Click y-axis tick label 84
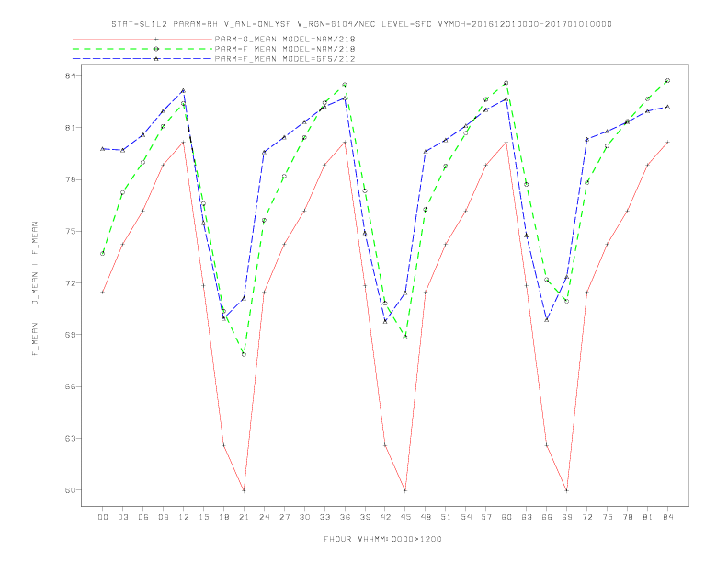The height and width of the screenshot is (563, 728). coord(70,75)
